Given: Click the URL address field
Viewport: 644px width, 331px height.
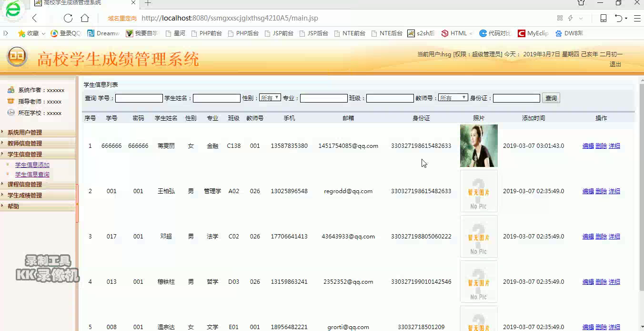Looking at the screenshot, I should 230,18.
